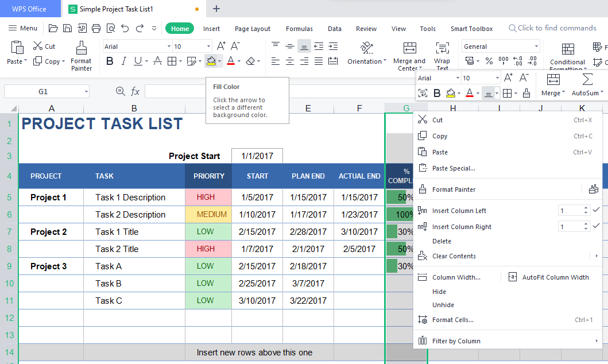Click the Conditional Formatting icon
This screenshot has width=608, height=364.
point(567,49)
